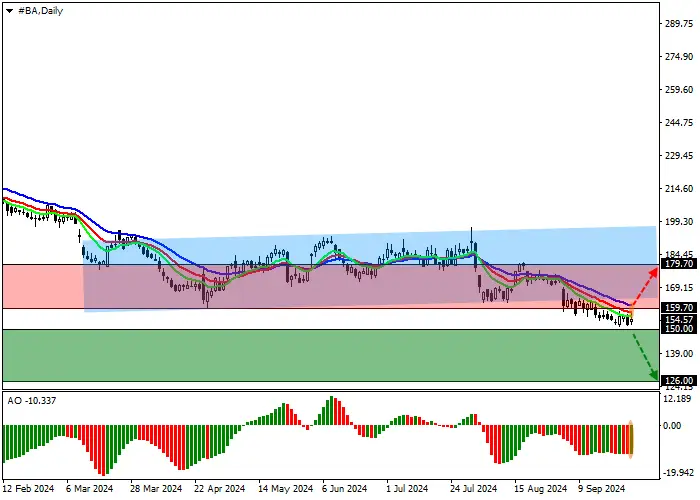Click the 6 Mar 2024 date label
Viewport: 700px width, 500px height.
[x=89, y=489]
